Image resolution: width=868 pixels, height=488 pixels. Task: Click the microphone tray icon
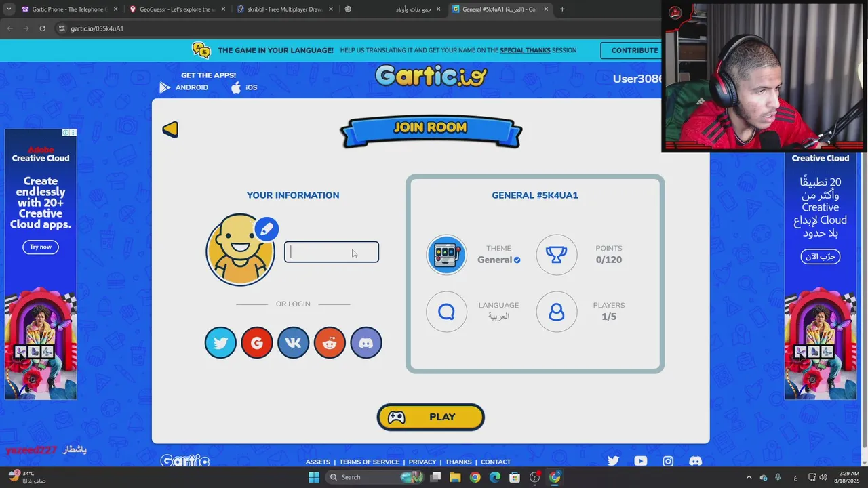pos(778,477)
